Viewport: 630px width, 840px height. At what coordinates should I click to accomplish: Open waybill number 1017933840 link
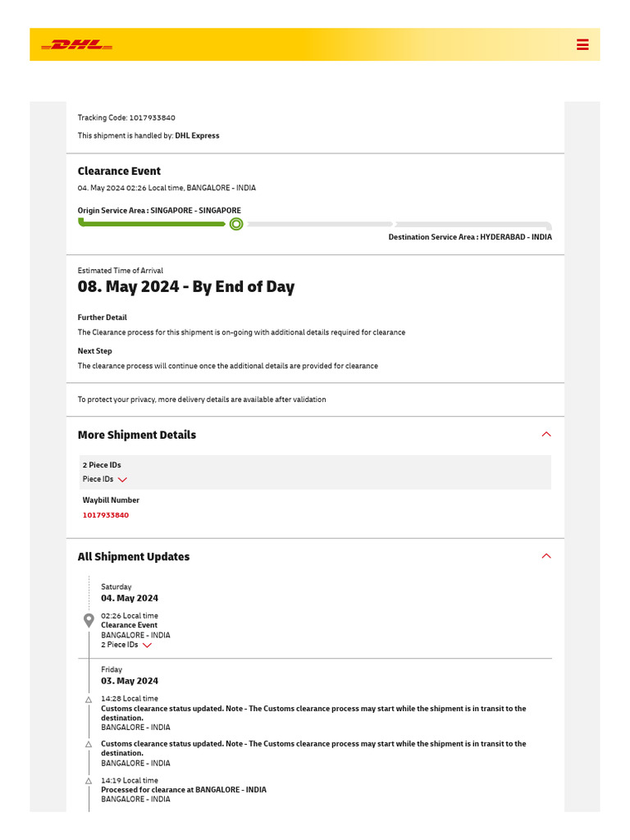pos(105,515)
